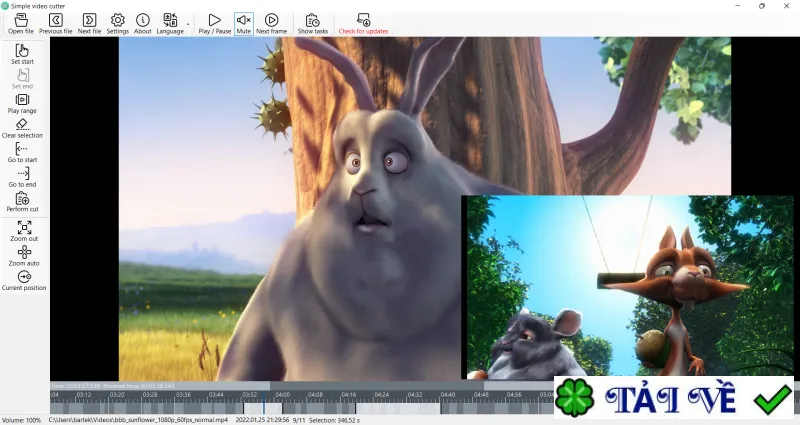Open the Settings gear

coord(118,24)
